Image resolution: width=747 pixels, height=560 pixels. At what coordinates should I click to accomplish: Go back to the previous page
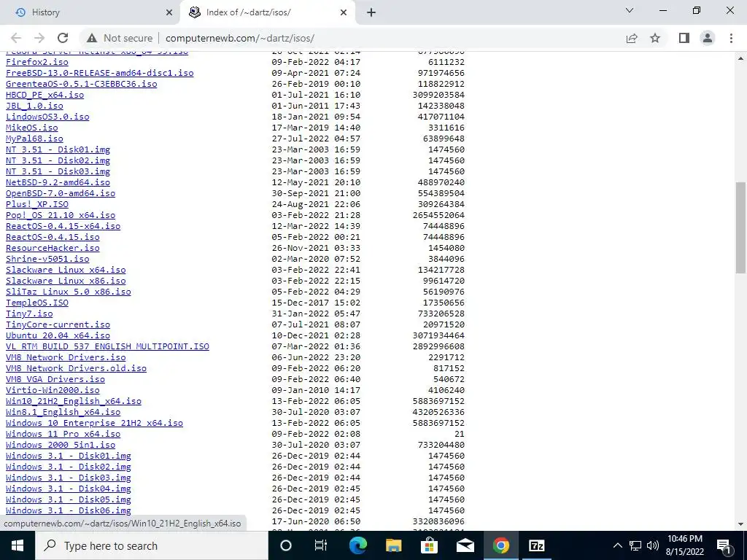[x=16, y=38]
